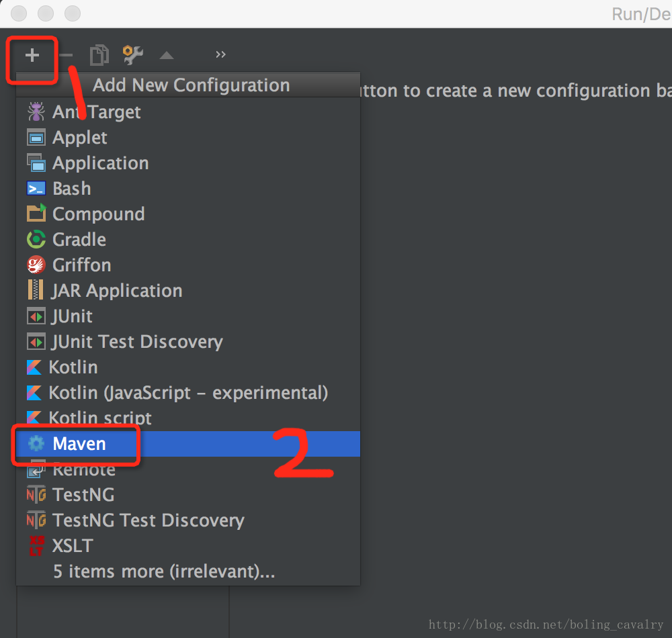Choose Kotlin configuration type
The image size is (672, 638).
[188, 367]
